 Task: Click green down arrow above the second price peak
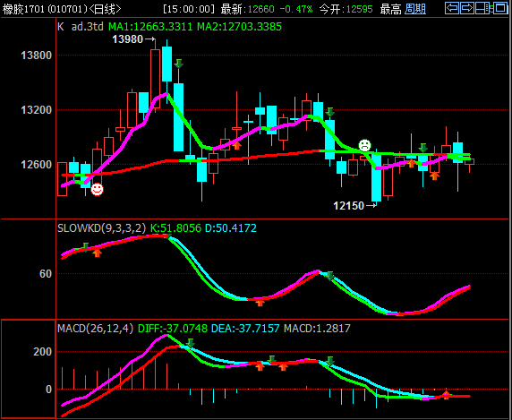pos(329,112)
